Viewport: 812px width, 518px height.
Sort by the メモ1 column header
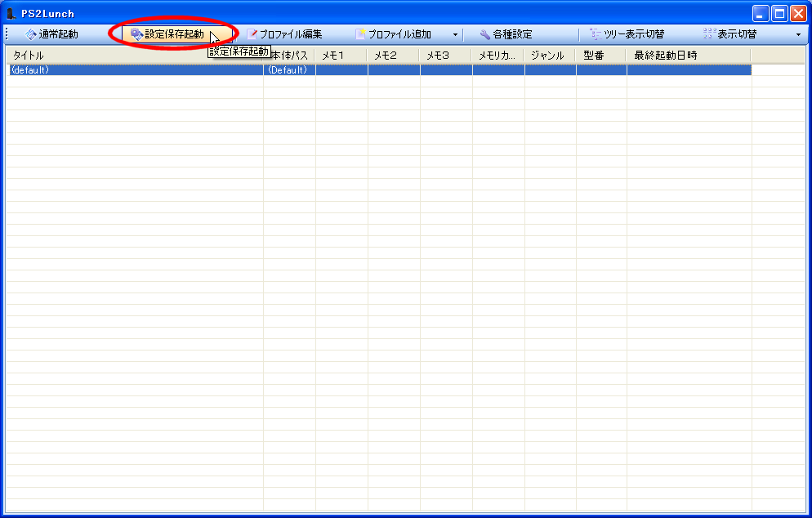341,56
